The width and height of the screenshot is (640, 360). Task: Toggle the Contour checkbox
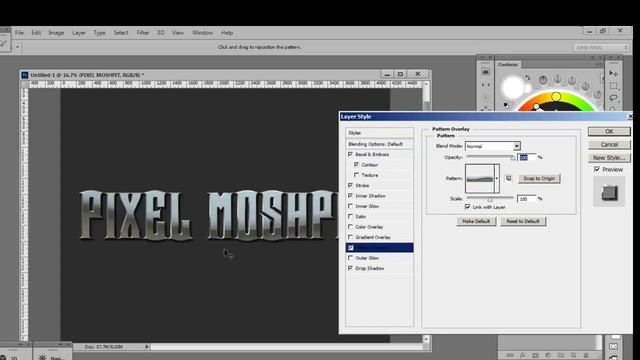[x=356, y=164]
